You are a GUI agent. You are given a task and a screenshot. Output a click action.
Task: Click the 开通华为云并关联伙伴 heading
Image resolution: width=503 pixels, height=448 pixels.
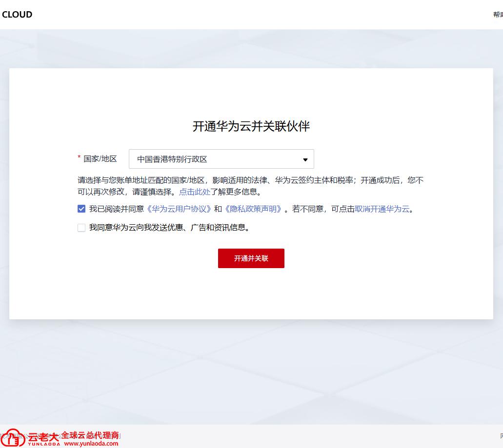[x=251, y=126]
